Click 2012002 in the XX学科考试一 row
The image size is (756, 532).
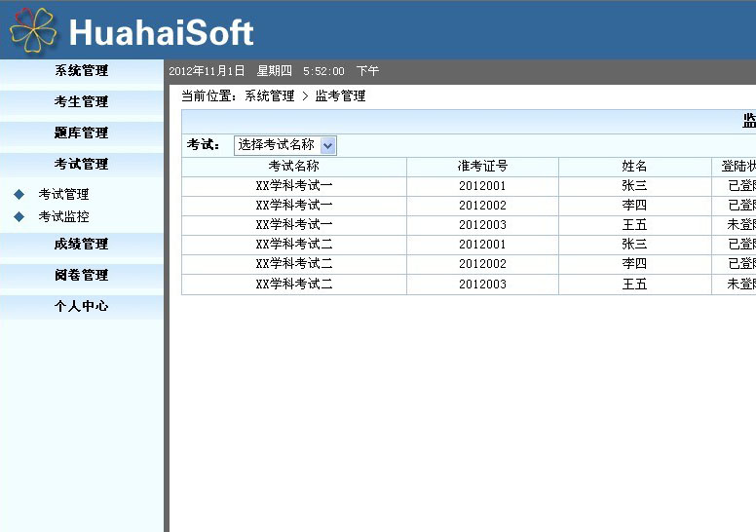482,206
